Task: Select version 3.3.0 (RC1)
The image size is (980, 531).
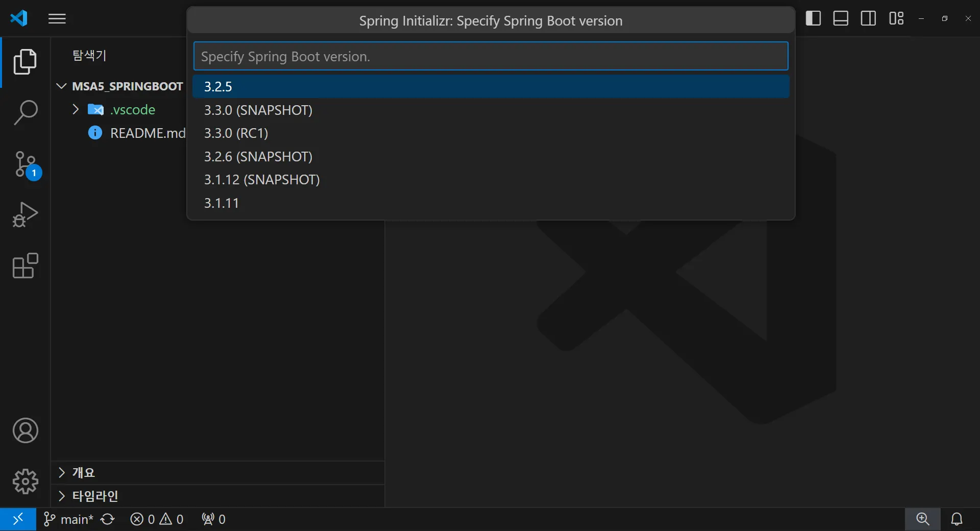Action: coord(491,133)
